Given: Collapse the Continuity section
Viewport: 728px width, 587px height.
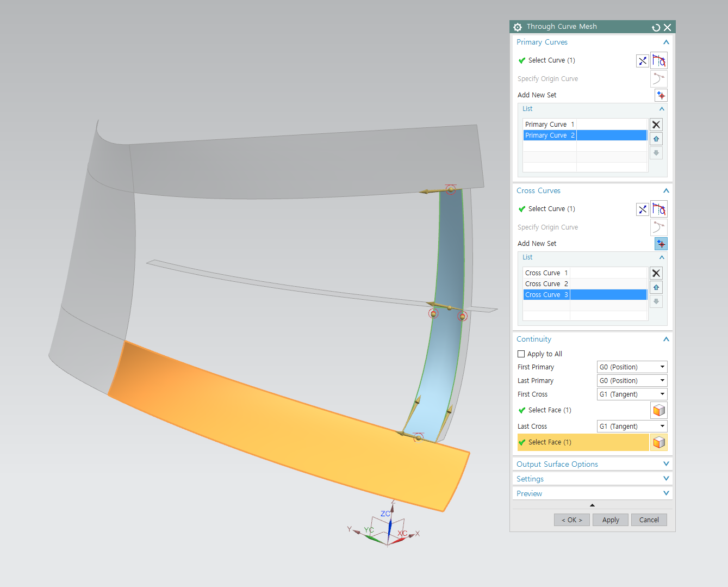Looking at the screenshot, I should (x=665, y=339).
